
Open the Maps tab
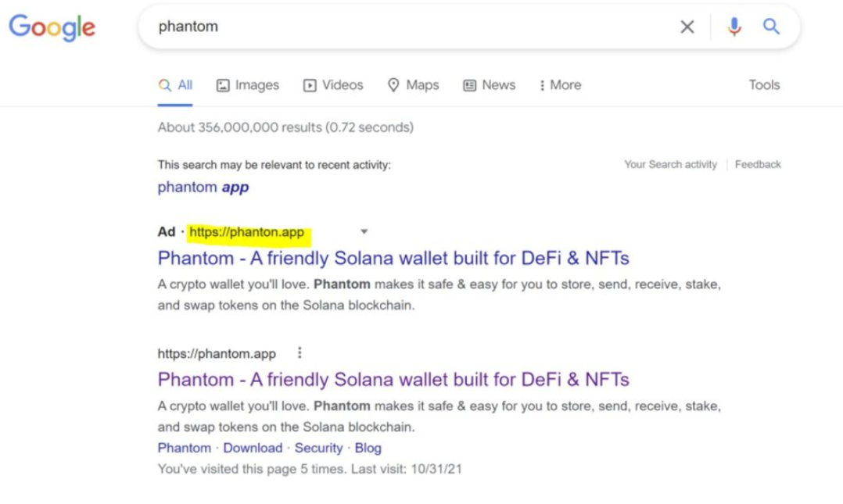tap(414, 85)
